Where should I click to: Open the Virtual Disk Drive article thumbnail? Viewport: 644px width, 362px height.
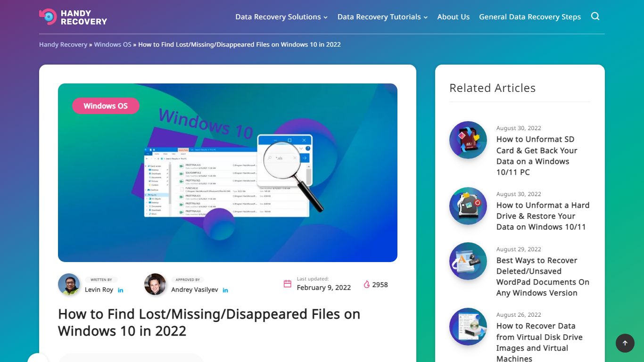point(468,327)
